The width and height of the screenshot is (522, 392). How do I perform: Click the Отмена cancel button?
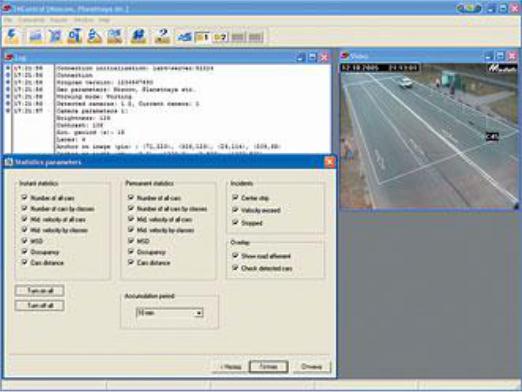(x=311, y=367)
